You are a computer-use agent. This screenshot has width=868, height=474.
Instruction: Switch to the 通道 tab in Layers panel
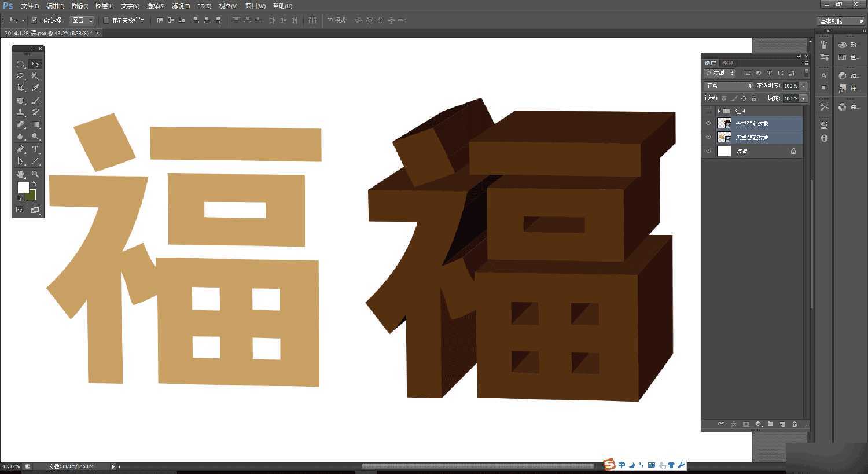[728, 63]
